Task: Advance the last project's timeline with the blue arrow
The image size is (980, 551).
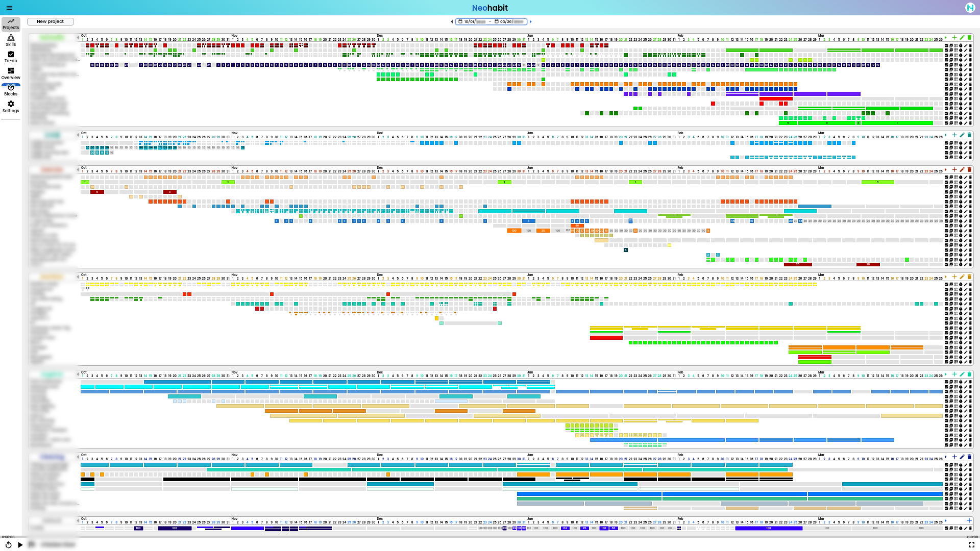Action: coord(946,520)
